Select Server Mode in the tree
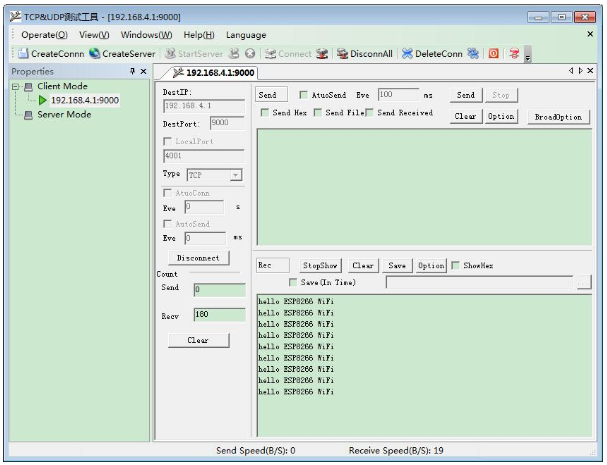The width and height of the screenshot is (607, 465). click(64, 115)
